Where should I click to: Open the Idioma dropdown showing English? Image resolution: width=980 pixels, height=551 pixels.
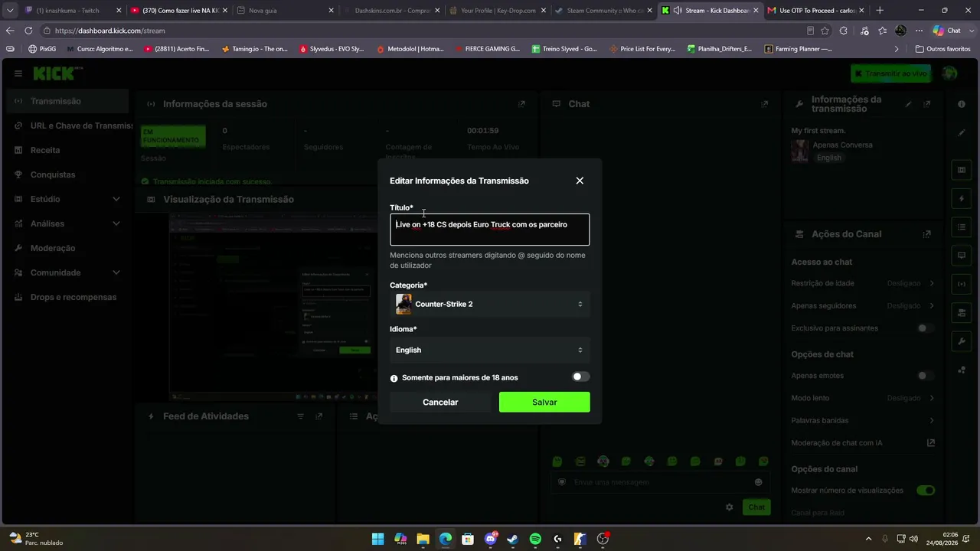(490, 350)
